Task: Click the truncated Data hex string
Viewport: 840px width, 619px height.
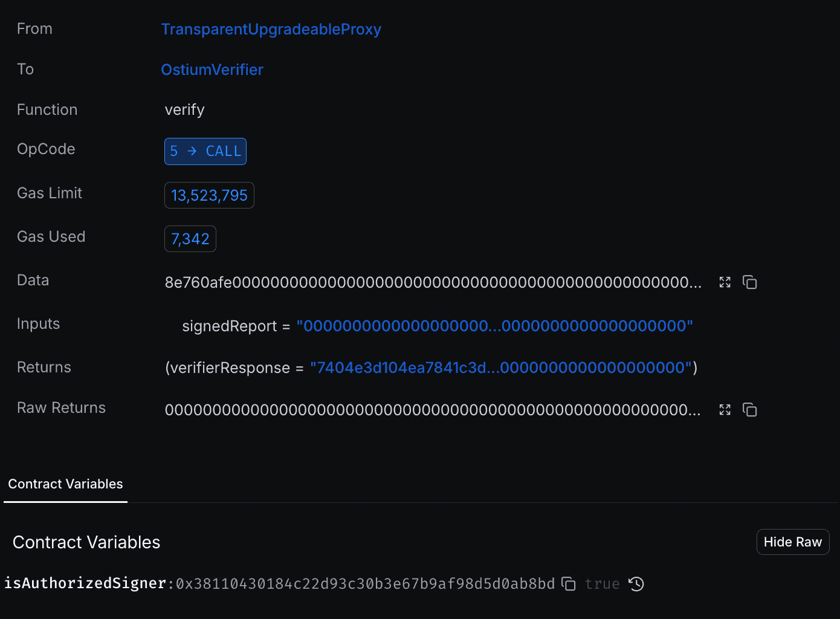Action: pos(433,282)
